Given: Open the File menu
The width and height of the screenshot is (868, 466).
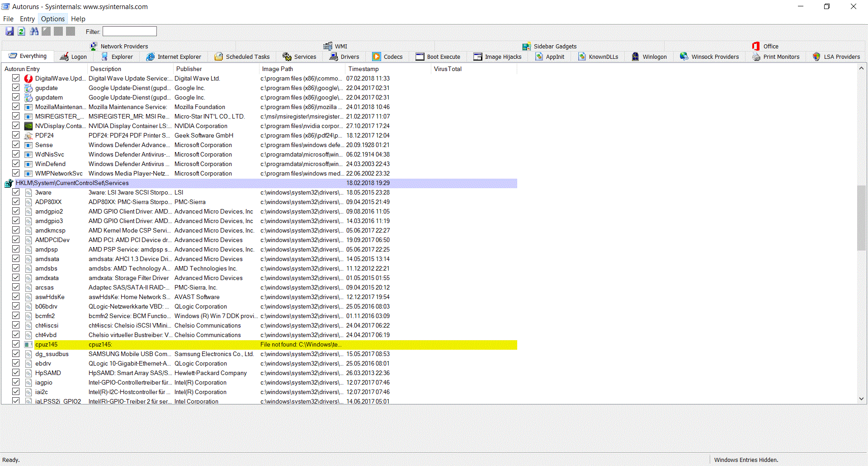Looking at the screenshot, I should pyautogui.click(x=9, y=19).
